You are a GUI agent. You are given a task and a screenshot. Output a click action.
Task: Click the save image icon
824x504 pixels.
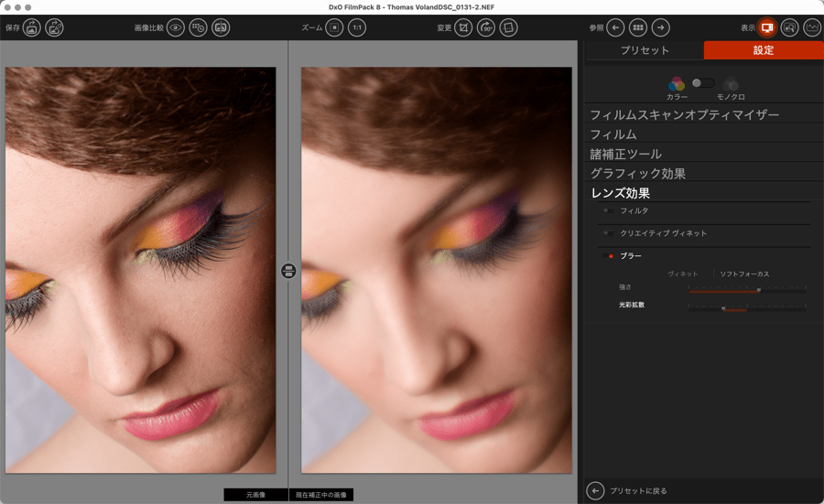(32, 27)
